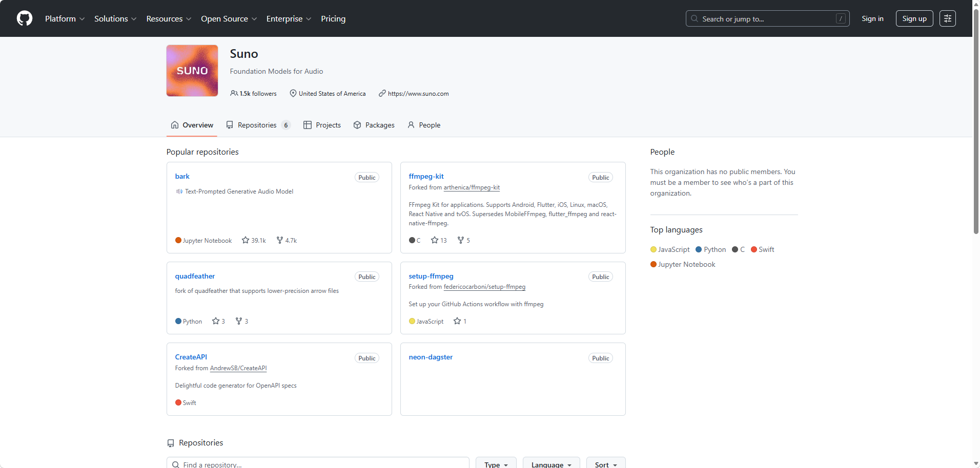Click the Sign up button
This screenshot has width=980, height=468.
click(914, 18)
